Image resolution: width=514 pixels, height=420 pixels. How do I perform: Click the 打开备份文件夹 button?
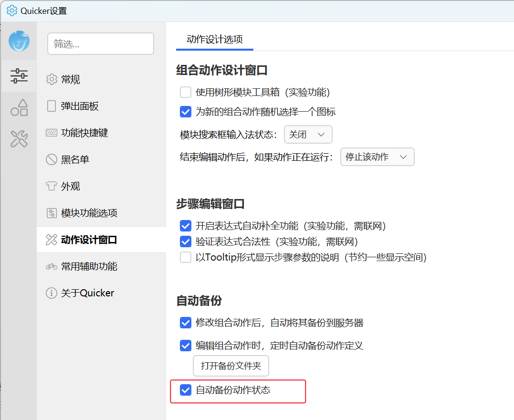click(231, 366)
